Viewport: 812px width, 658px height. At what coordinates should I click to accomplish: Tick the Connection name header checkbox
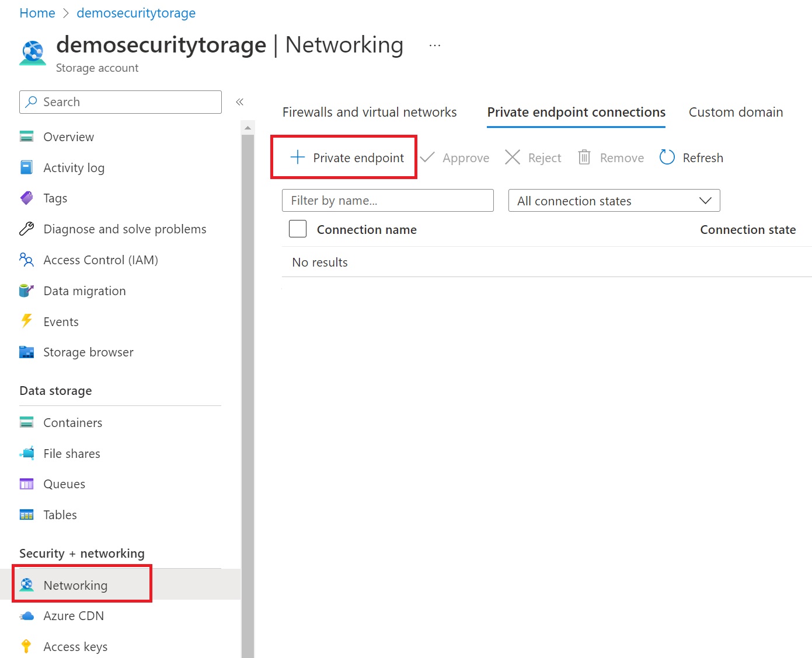298,229
